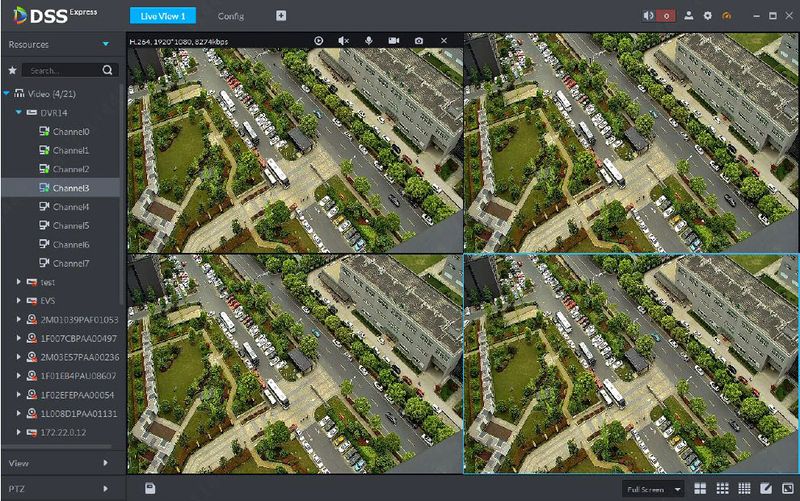Select the top-right video pane
800x501 pixels.
631,143
